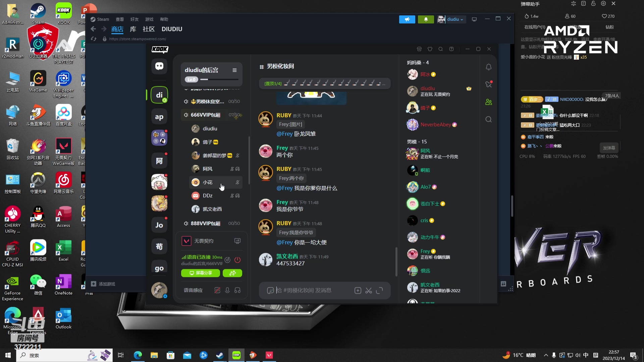Select the Steam 商店 tab
The width and height of the screenshot is (644, 362).
(117, 29)
